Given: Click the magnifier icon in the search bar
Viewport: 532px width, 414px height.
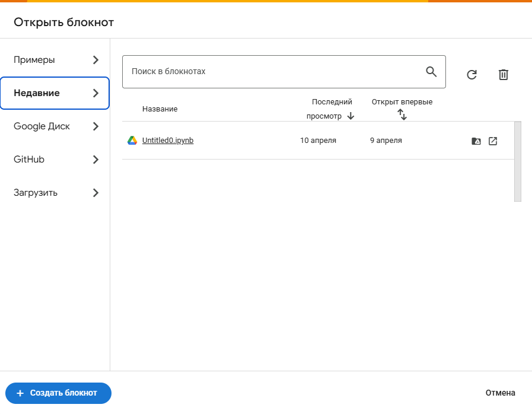Looking at the screenshot, I should pyautogui.click(x=431, y=71).
